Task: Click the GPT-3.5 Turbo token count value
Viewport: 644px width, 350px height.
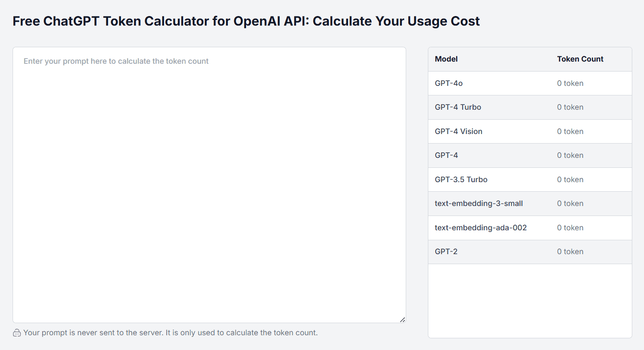Action: (x=570, y=180)
